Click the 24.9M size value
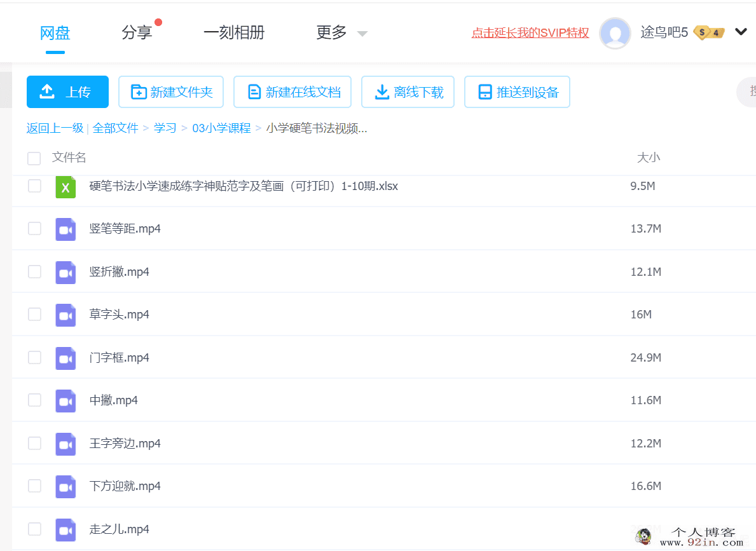This screenshot has width=756, height=551. 645,358
